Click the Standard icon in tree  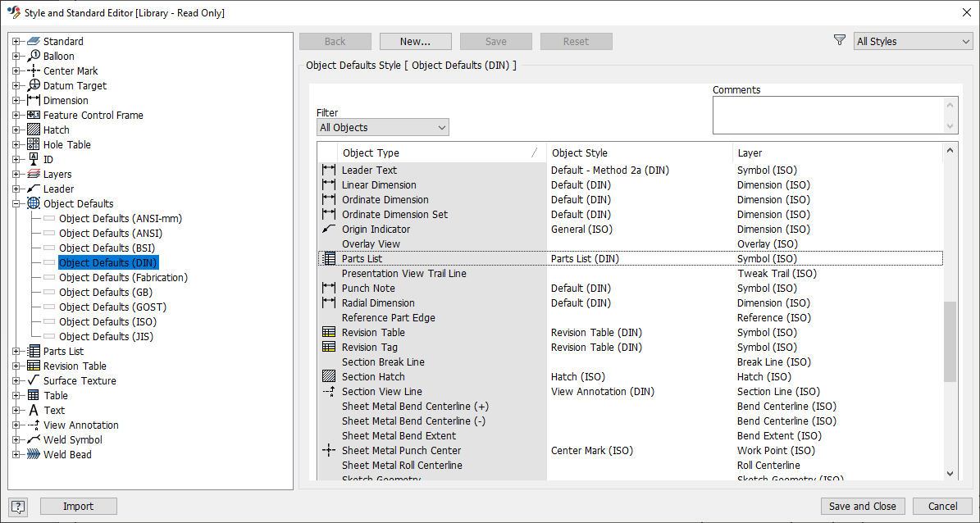click(34, 41)
